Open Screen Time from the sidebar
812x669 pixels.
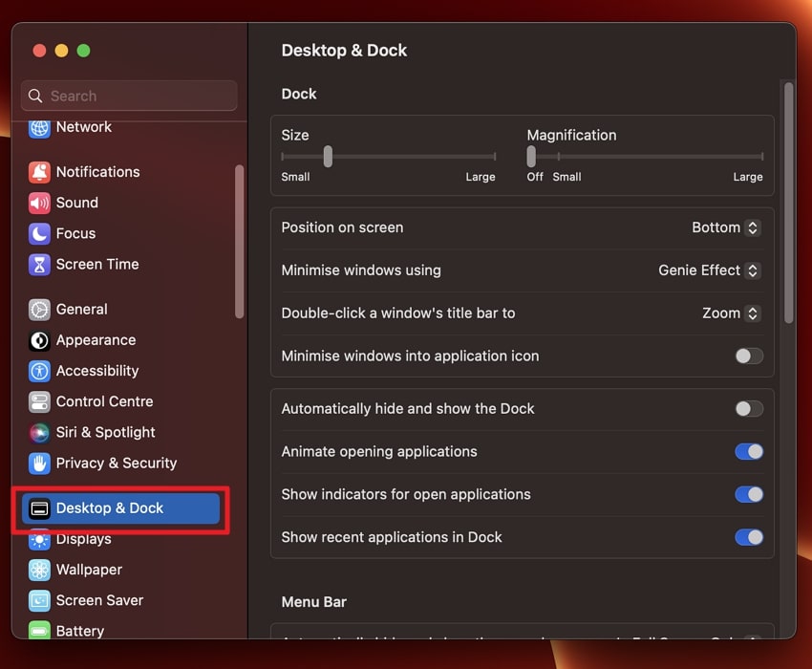(x=39, y=265)
